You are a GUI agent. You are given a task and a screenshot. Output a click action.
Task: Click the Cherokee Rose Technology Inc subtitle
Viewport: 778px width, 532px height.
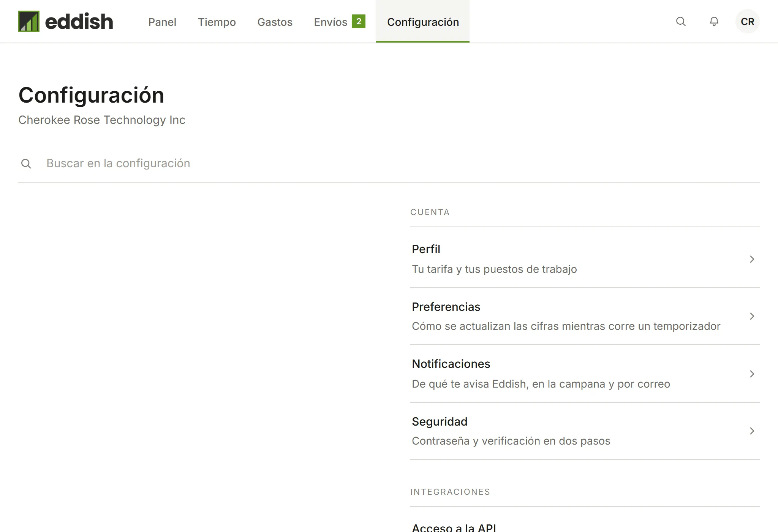(x=102, y=120)
